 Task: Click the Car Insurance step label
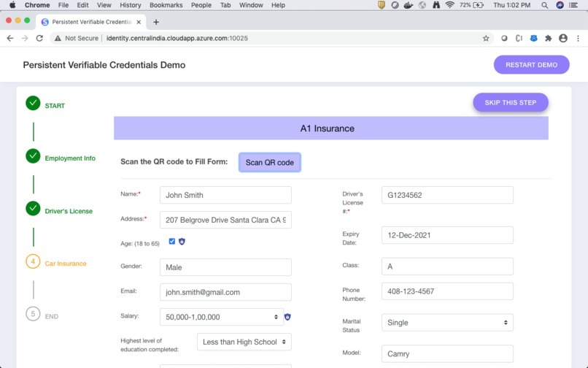click(x=66, y=264)
